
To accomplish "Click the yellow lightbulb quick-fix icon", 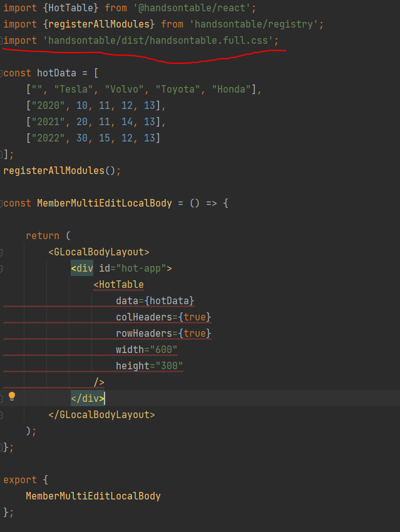I will [12, 396].
